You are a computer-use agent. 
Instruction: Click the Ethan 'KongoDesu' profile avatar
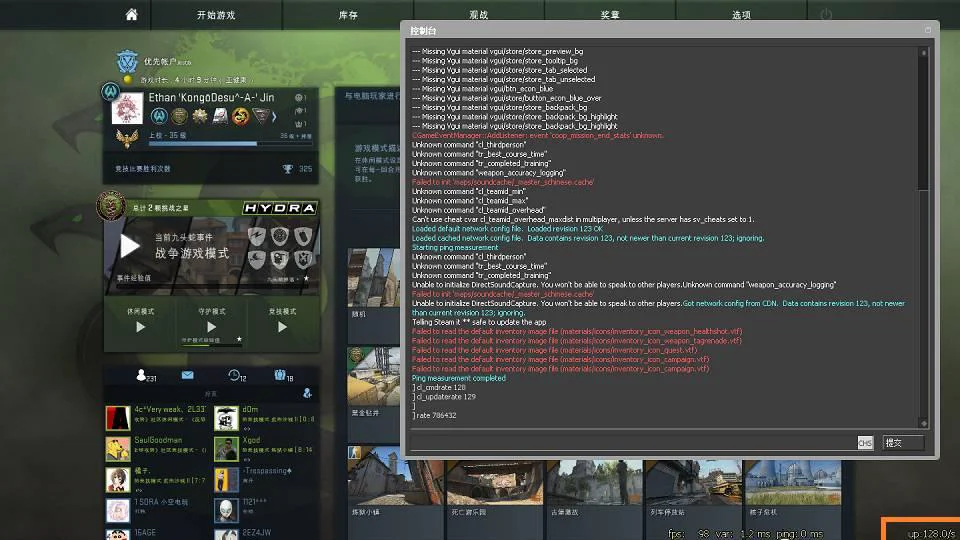pyautogui.click(x=127, y=108)
